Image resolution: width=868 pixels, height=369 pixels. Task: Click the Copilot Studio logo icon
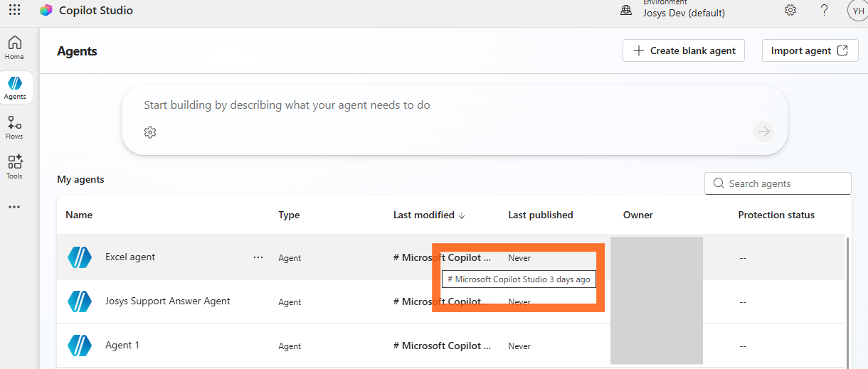point(46,10)
